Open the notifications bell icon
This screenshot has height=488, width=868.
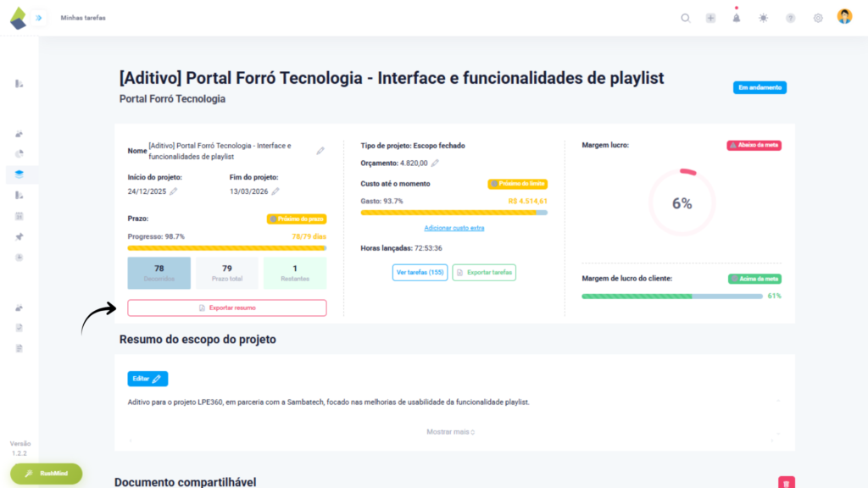tap(737, 18)
